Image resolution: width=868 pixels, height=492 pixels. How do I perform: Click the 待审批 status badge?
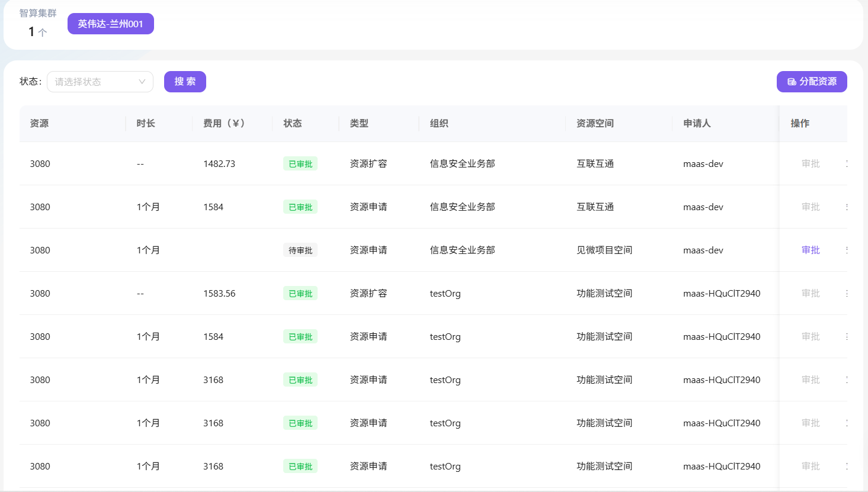click(300, 250)
